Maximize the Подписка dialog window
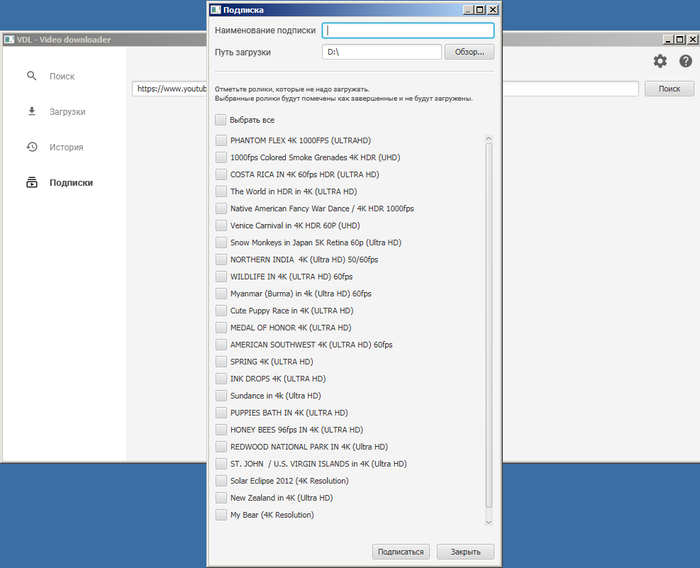This screenshot has width=700, height=568. (480, 9)
